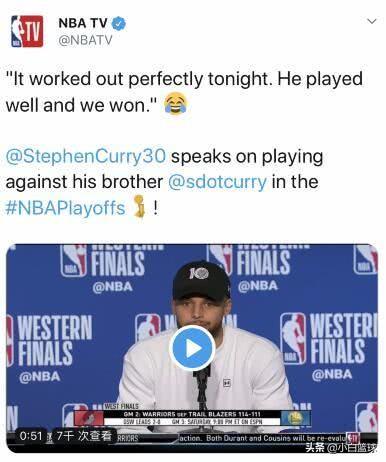Click the laughing-crying emoji
Screen dimensions: 386x462
click(x=176, y=105)
